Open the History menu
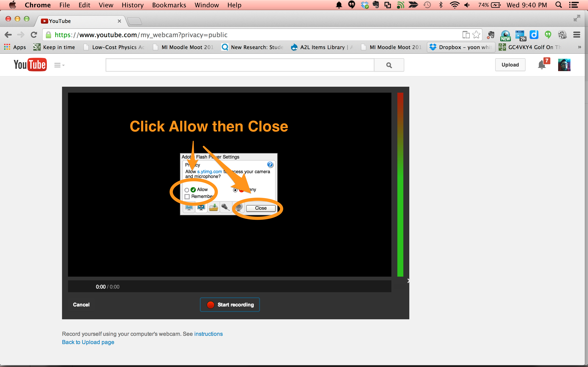Image resolution: width=588 pixels, height=367 pixels. tap(133, 5)
